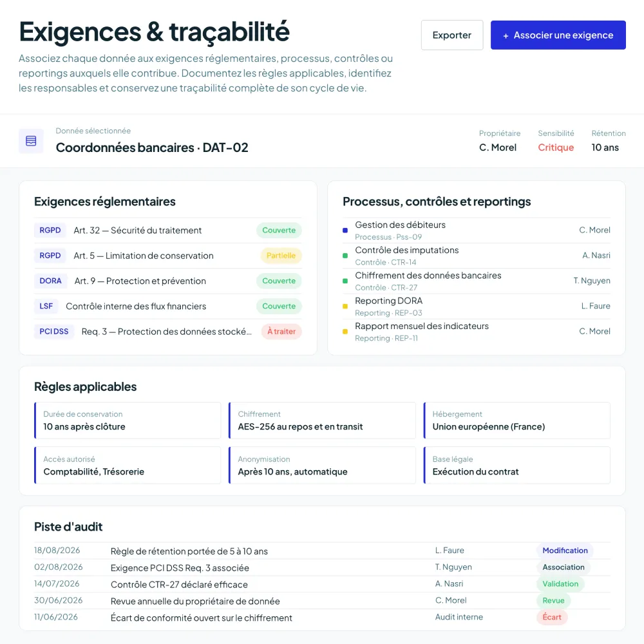Click audit date 18/08/2026
The image size is (644, 644).
coord(57,551)
